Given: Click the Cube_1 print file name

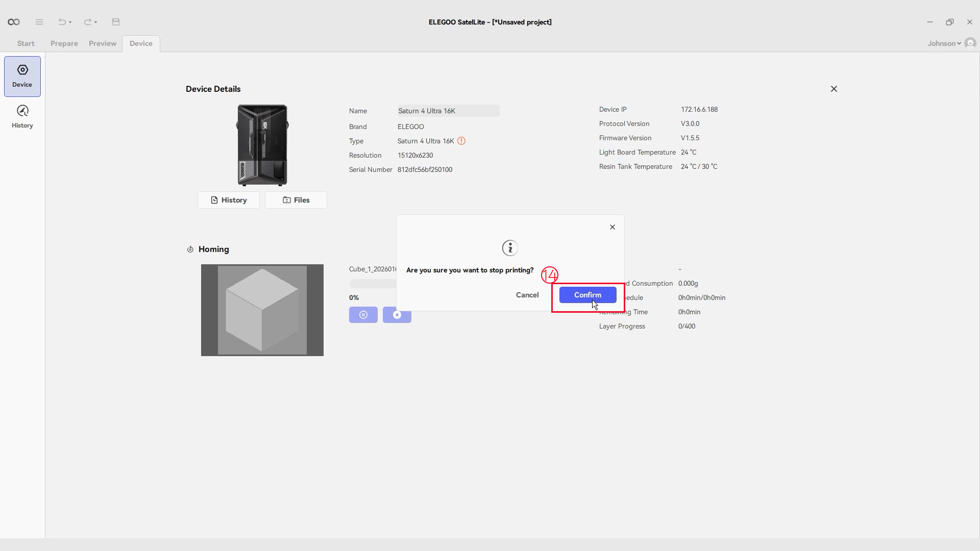Looking at the screenshot, I should coord(373,269).
